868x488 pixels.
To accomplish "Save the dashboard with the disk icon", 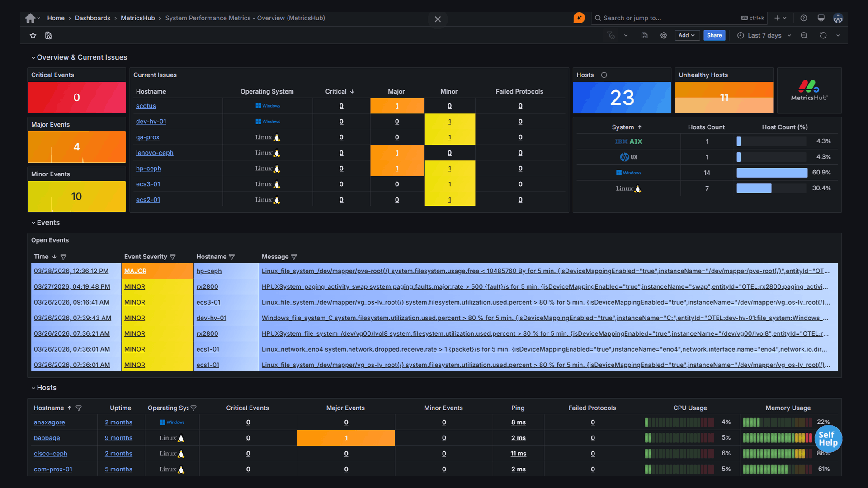I will [x=645, y=35].
